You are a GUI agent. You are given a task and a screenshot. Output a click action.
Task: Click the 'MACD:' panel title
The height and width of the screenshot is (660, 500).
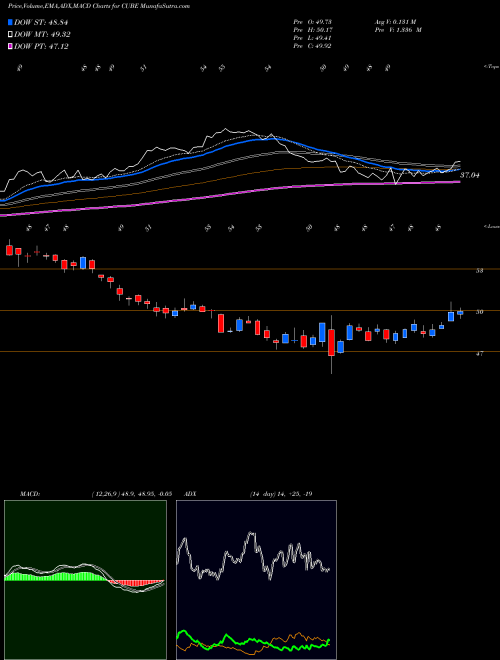[29, 494]
